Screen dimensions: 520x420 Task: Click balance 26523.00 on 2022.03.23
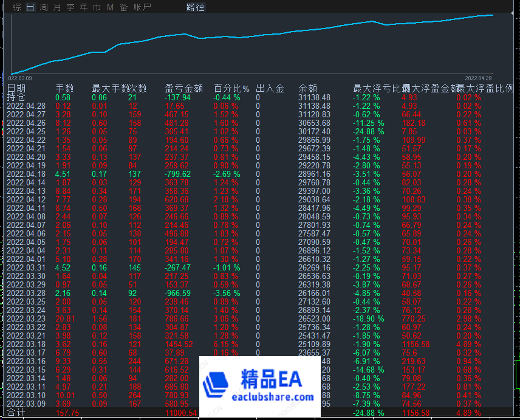click(x=314, y=319)
